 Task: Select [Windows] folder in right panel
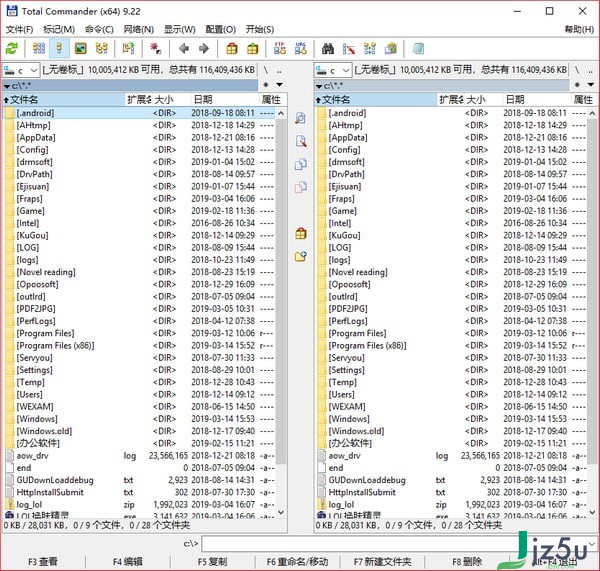point(452,419)
